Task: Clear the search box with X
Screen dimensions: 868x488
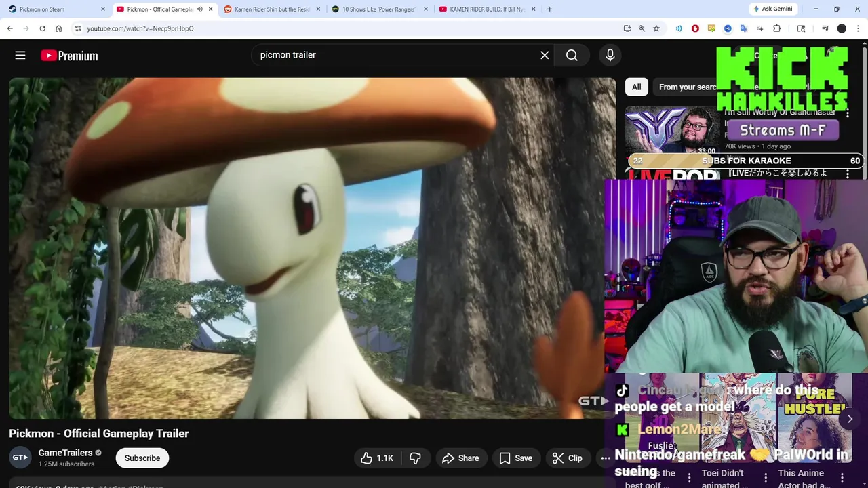Action: pos(545,55)
